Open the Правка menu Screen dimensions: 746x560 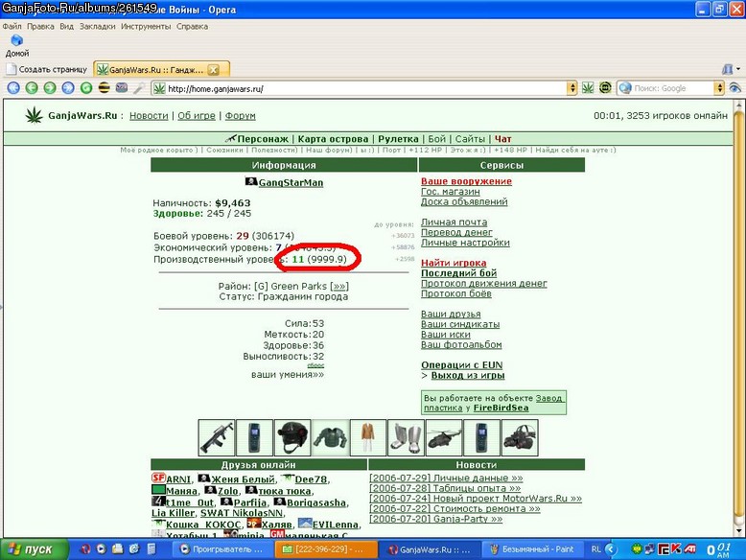point(40,26)
